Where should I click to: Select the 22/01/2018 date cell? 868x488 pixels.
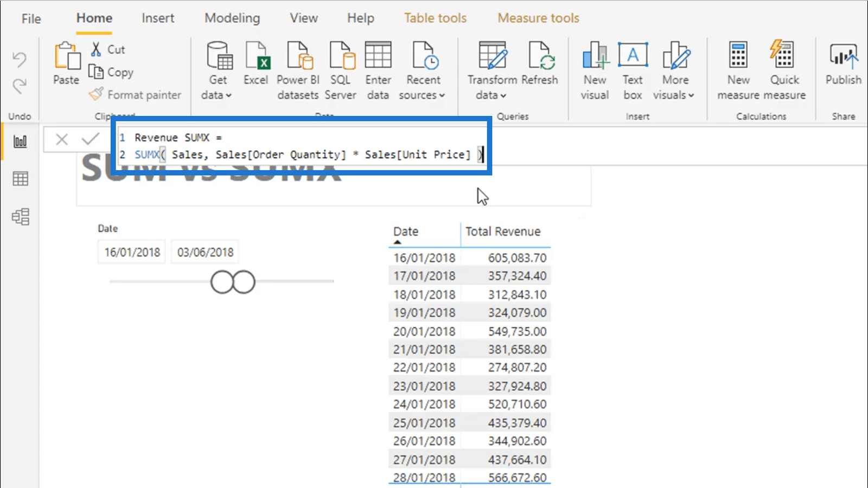[x=424, y=368]
